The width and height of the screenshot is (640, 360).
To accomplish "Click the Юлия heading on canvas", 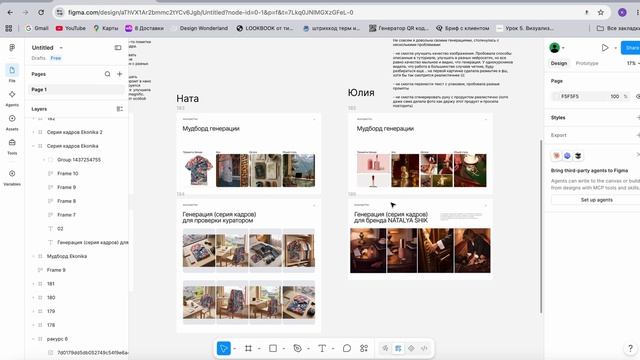I will [x=361, y=93].
